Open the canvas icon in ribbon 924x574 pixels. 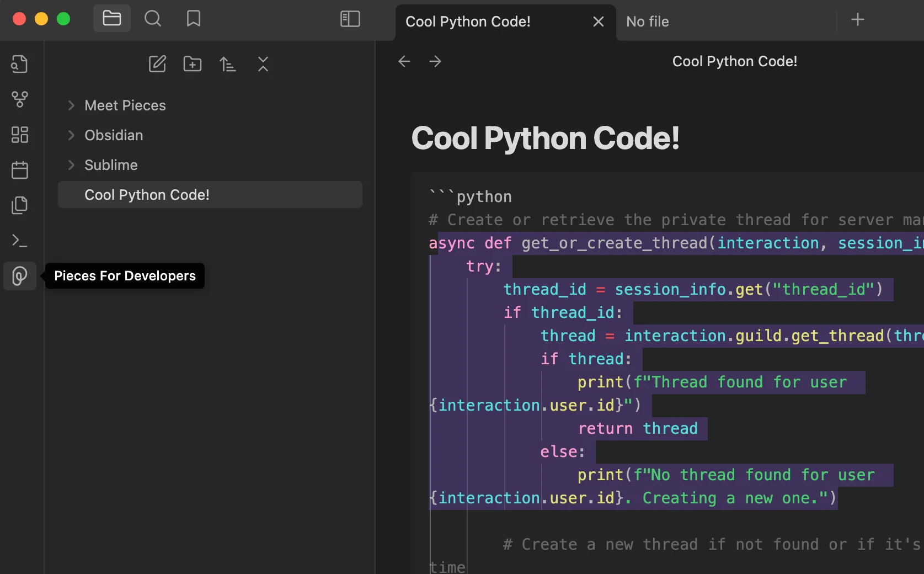click(20, 135)
